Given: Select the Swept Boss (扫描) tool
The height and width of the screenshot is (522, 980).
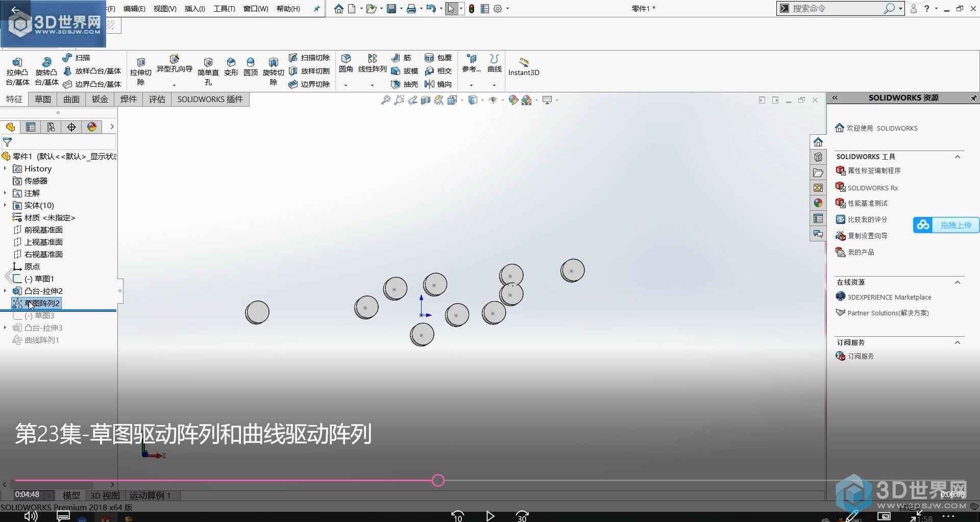Looking at the screenshot, I should click(76, 58).
